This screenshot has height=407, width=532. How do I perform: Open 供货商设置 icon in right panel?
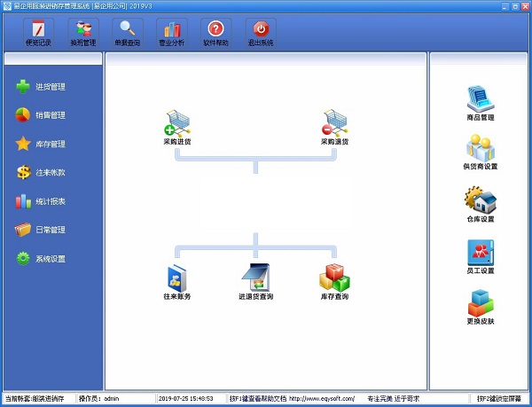(x=481, y=152)
